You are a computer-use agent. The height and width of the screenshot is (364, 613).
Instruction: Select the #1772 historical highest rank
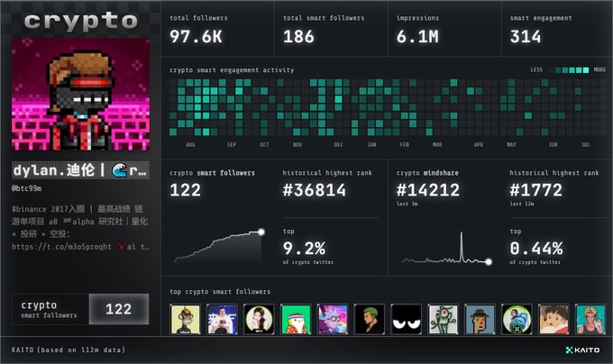[x=536, y=190]
